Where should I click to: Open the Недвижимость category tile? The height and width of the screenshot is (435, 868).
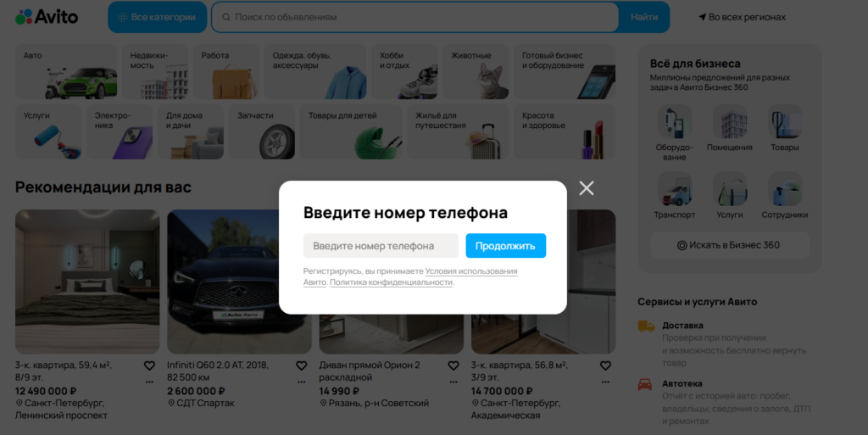tap(155, 72)
